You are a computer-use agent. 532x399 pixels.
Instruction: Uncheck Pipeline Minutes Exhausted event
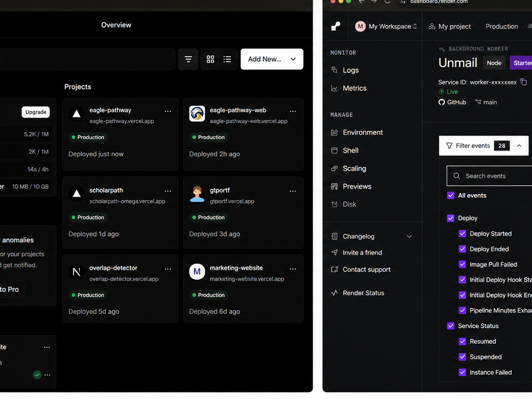coord(462,311)
